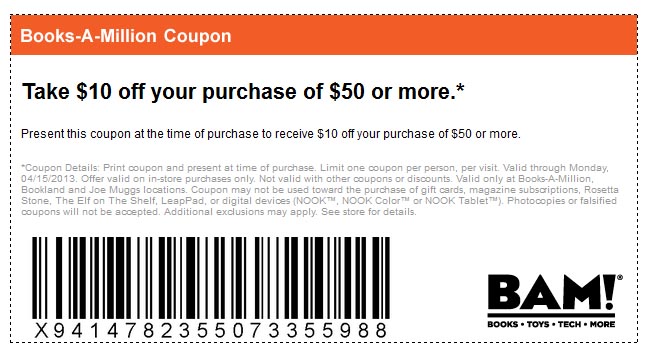
Task: Click the orange header banner
Action: 324,35
